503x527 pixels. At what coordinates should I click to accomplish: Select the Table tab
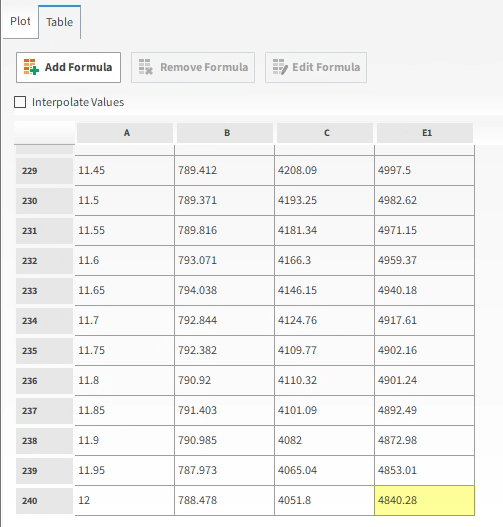(59, 22)
